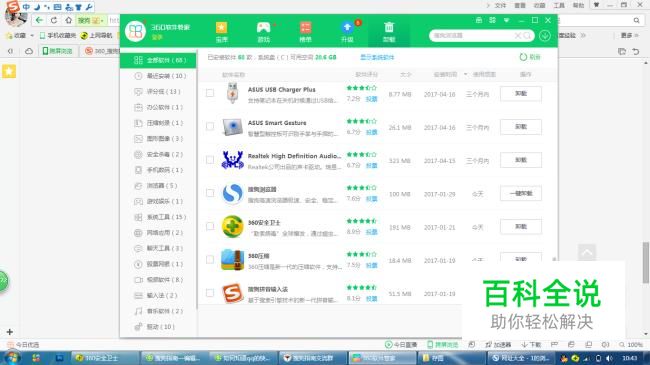650x365 pixels.
Task: Click the 搜狗拼音输入法 orange S icon
Action: (232, 293)
